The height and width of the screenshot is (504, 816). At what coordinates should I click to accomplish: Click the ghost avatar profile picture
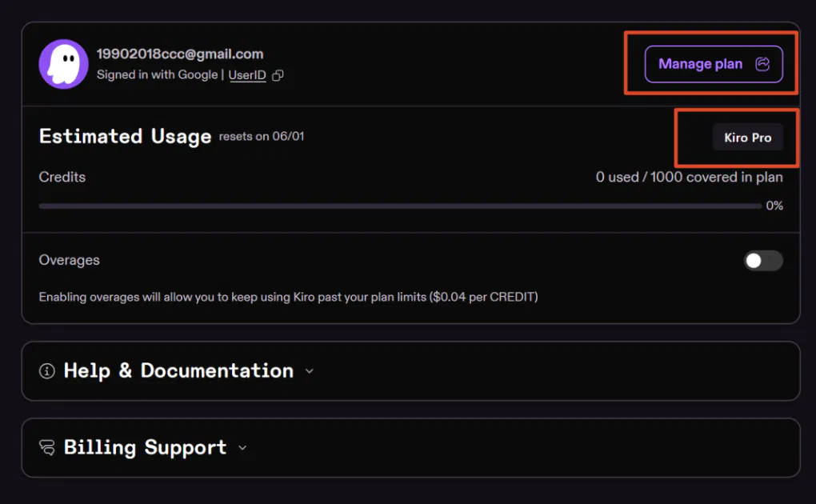(63, 64)
